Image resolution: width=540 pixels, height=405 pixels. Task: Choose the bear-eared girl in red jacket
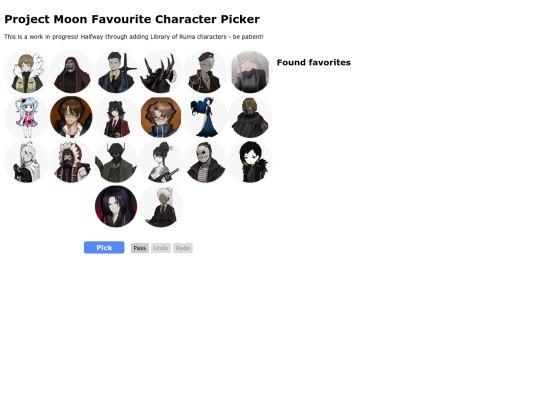click(116, 117)
